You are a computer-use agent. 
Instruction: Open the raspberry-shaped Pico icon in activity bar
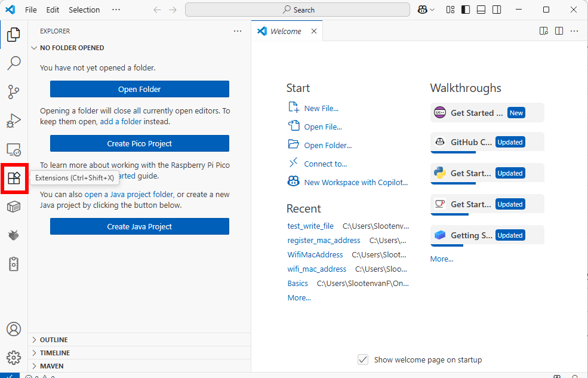click(14, 235)
